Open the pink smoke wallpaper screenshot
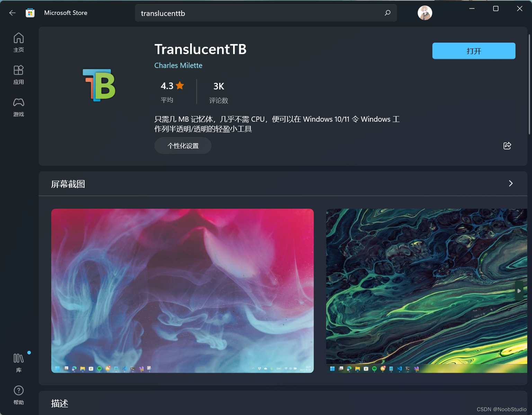The image size is (532, 415). [x=183, y=291]
